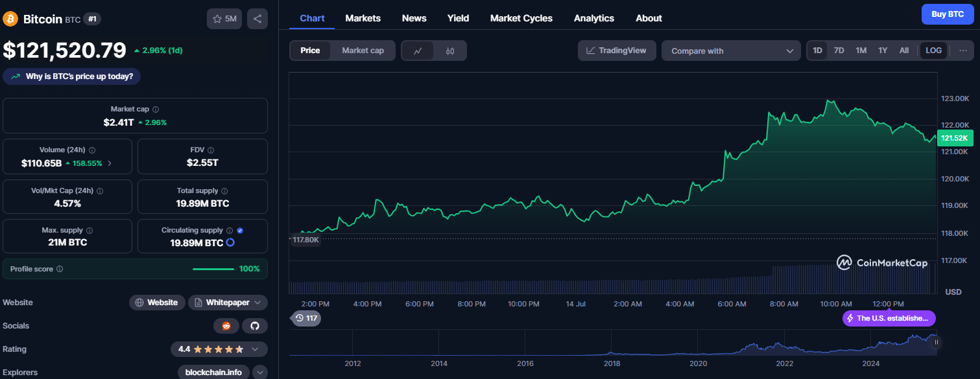
Task: Open the About tab
Action: [x=649, y=18]
